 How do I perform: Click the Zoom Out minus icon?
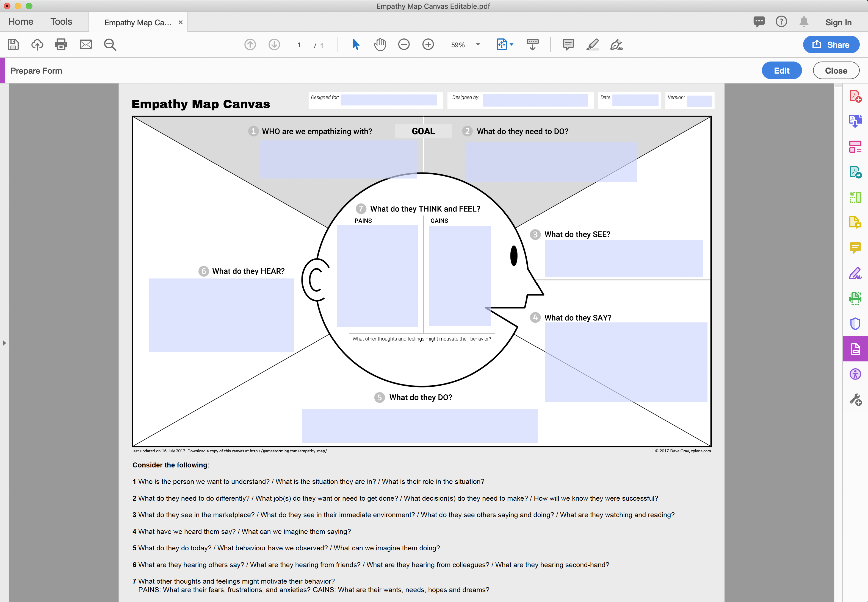(x=404, y=44)
